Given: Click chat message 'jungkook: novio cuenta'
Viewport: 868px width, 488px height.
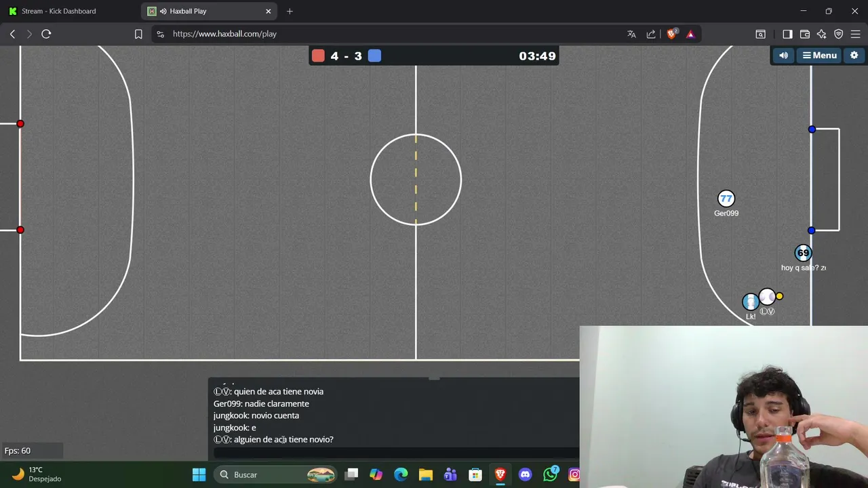Looking at the screenshot, I should coord(256,415).
